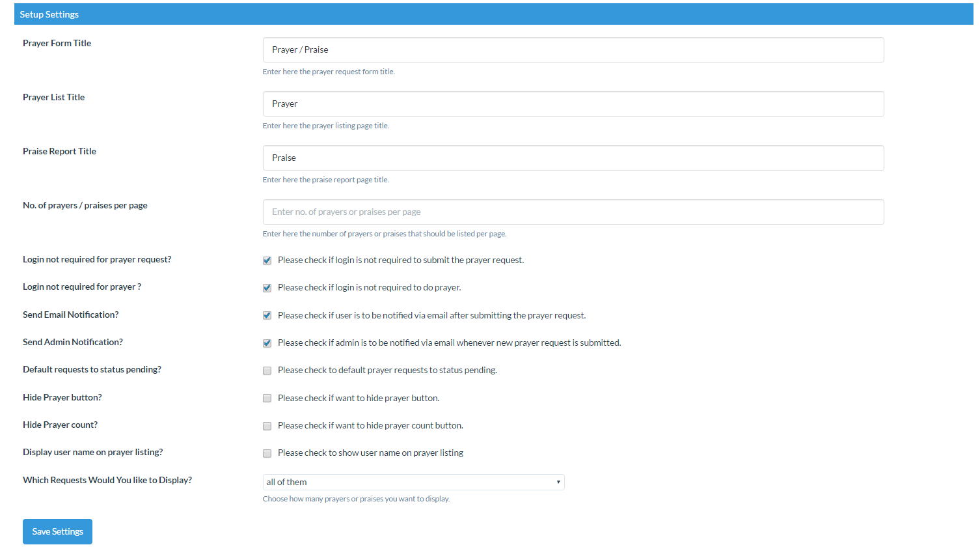Click the Setup Settings header bar
The width and height of the screenshot is (980, 547).
[x=493, y=14]
